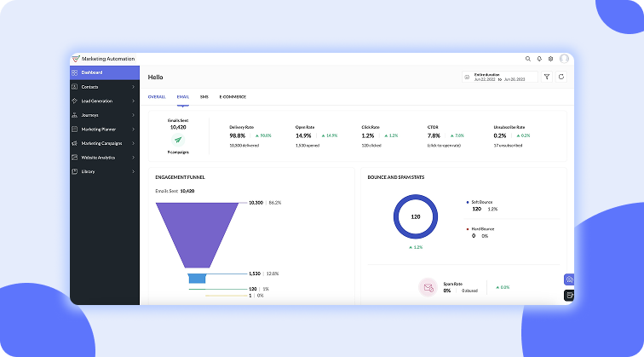Click the Engagement Funnel heading
644x357 pixels.
coord(180,177)
